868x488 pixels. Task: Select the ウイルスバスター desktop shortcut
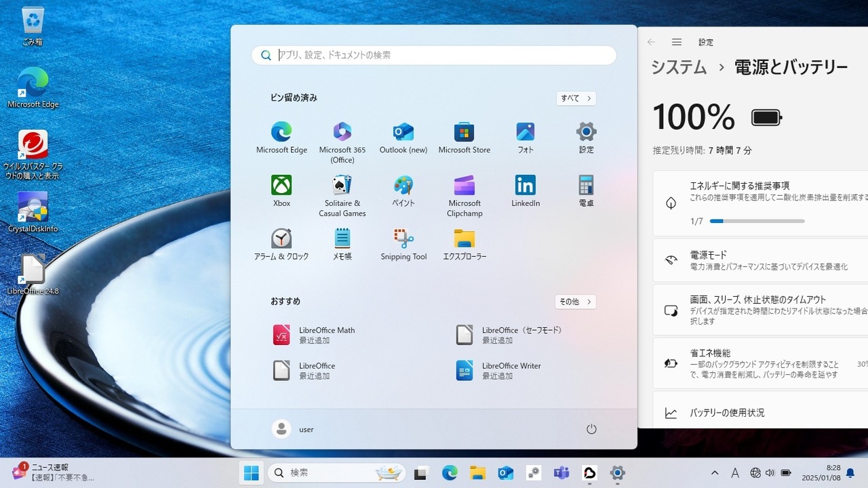[33, 155]
